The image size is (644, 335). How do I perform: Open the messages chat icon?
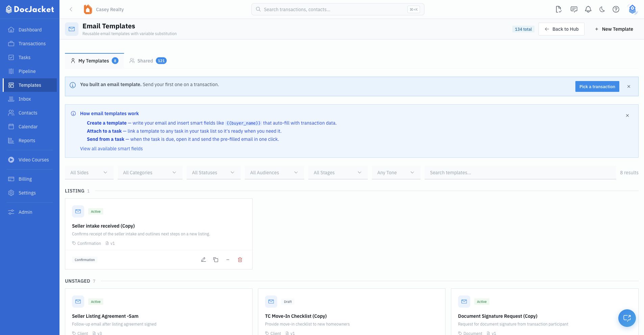pyautogui.click(x=574, y=9)
